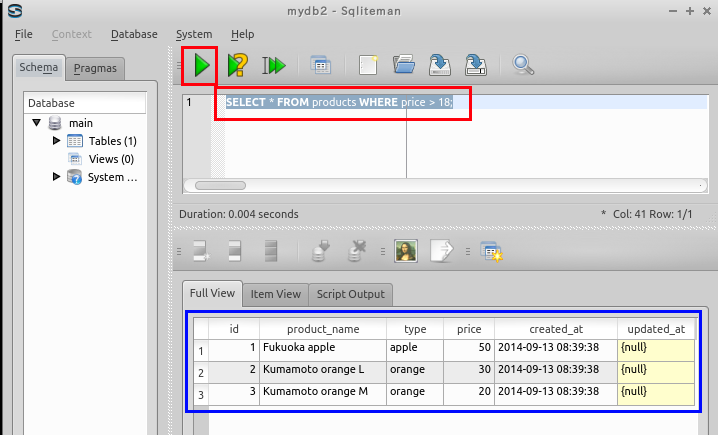Open the Database menu

pos(134,34)
